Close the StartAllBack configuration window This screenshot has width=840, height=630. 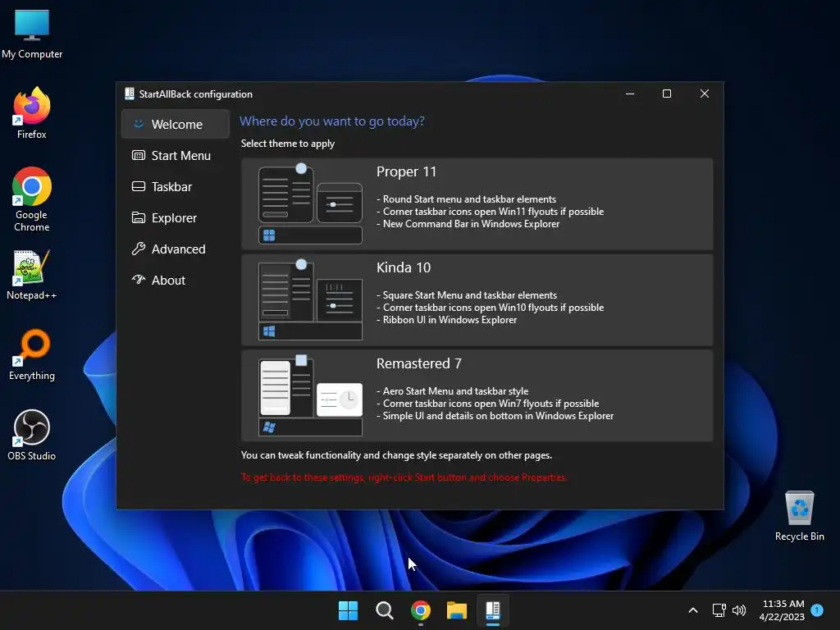pyautogui.click(x=705, y=94)
